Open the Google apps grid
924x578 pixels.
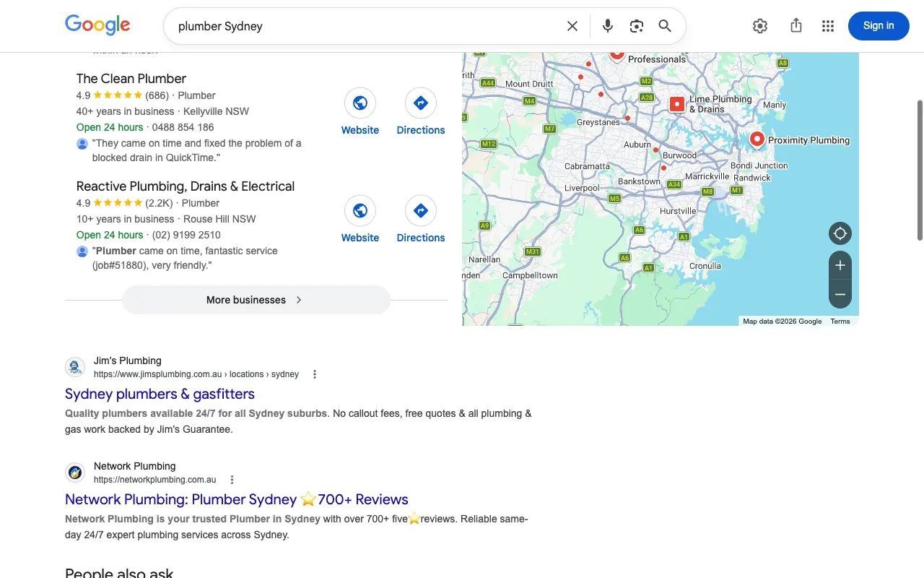pyautogui.click(x=828, y=26)
